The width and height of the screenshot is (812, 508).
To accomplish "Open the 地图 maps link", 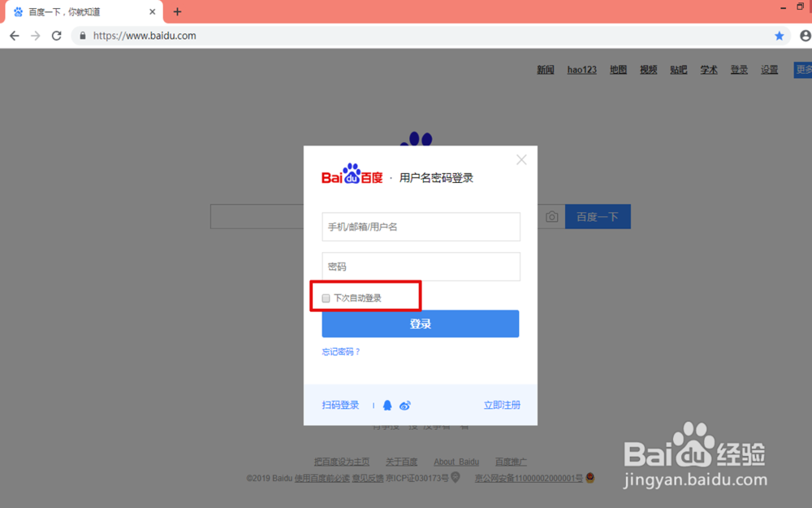I will tap(618, 69).
